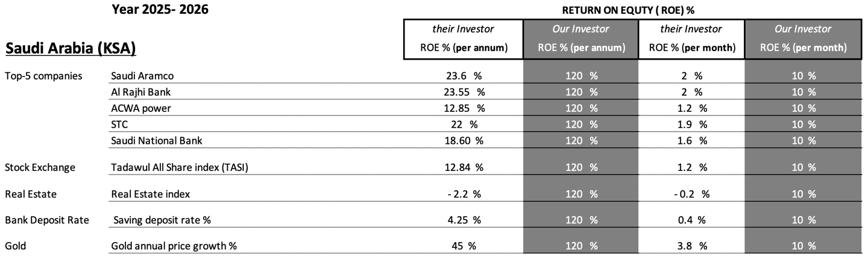The height and width of the screenshot is (260, 868).
Task: Select the Saudi National Bank cell
Action: (156, 141)
